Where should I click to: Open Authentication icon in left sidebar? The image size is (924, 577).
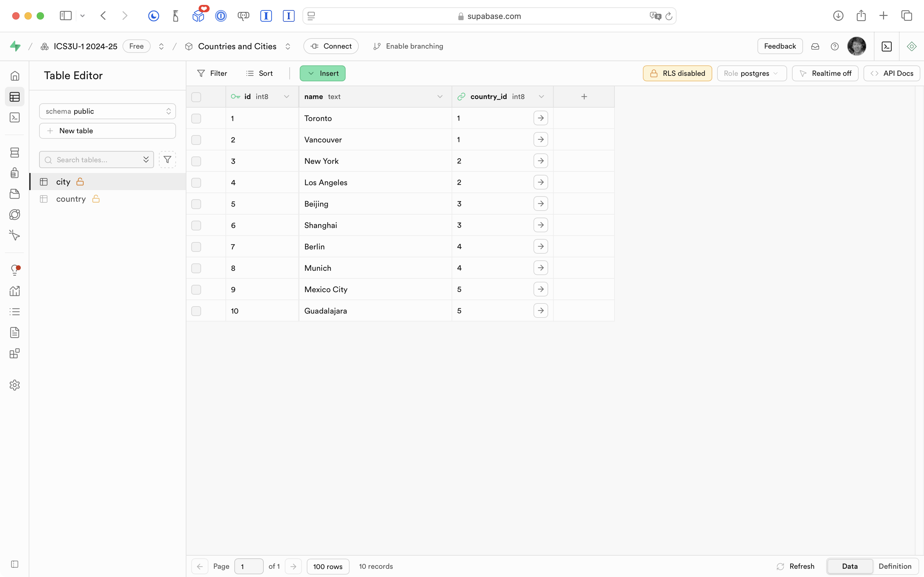click(x=14, y=173)
